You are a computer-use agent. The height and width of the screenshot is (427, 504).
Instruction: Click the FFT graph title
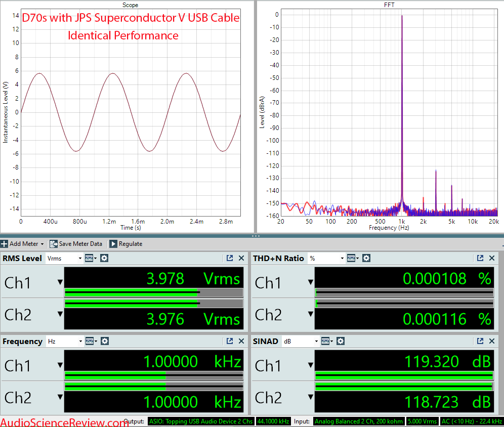tap(389, 5)
